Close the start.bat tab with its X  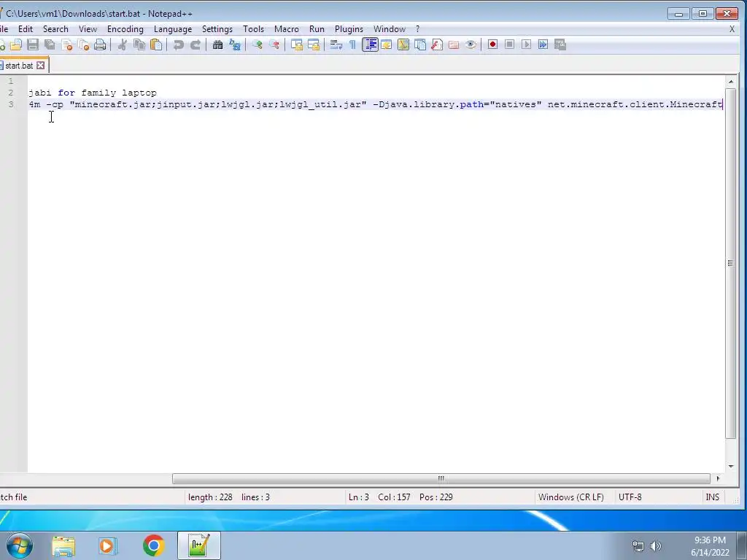(x=41, y=65)
